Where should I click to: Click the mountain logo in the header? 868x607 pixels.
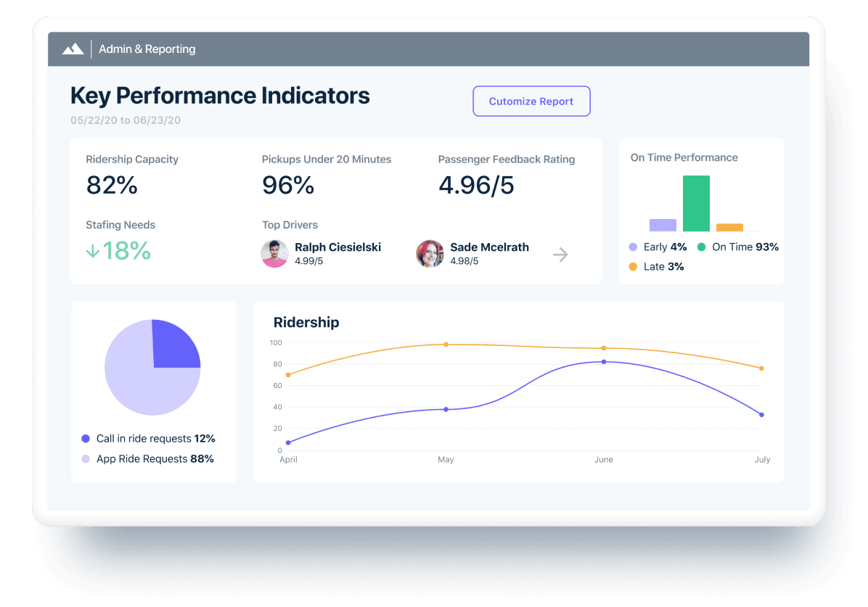point(73,49)
